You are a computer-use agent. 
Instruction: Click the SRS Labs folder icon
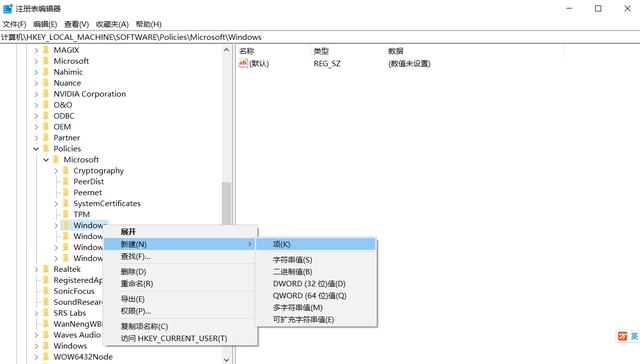[46, 313]
